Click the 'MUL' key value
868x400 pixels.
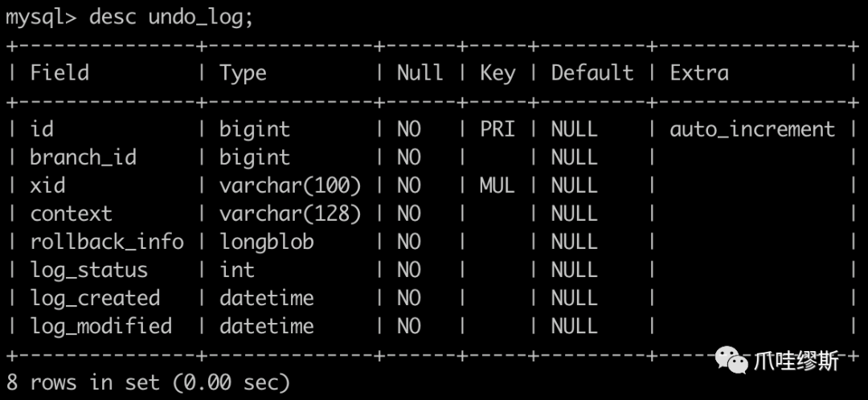[x=497, y=186]
